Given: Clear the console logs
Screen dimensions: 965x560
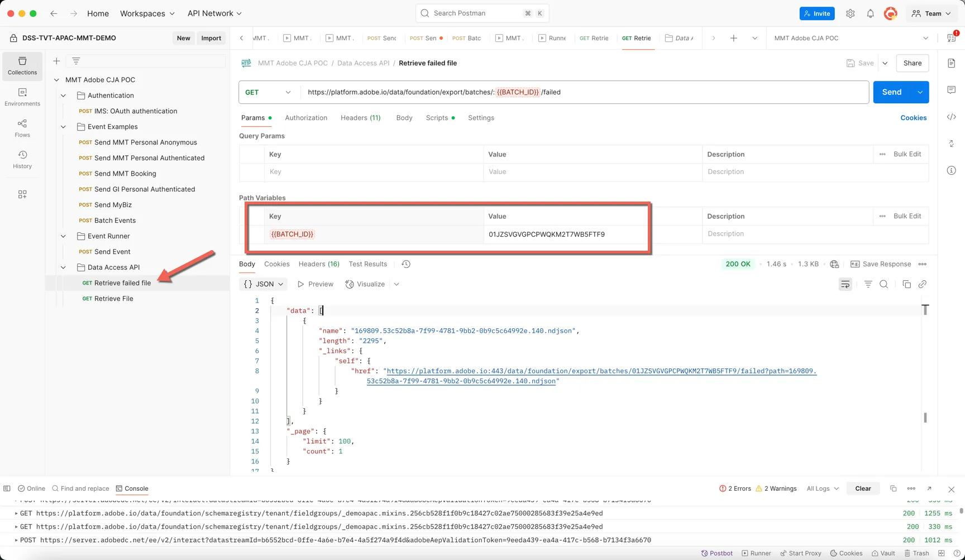Looking at the screenshot, I should point(863,489).
